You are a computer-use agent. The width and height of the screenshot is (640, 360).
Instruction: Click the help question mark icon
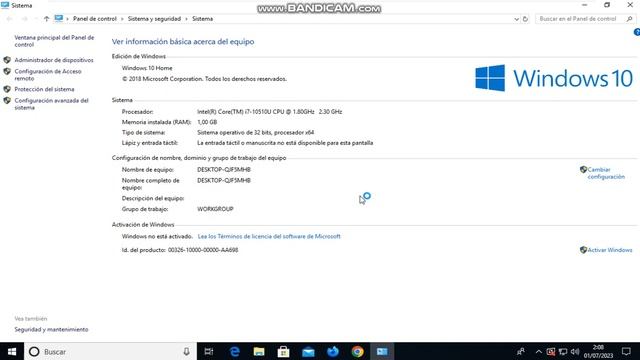(x=637, y=32)
